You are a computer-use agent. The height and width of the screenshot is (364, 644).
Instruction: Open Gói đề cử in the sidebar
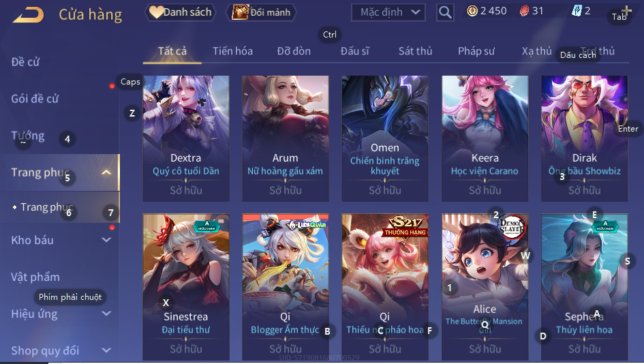[x=35, y=99]
